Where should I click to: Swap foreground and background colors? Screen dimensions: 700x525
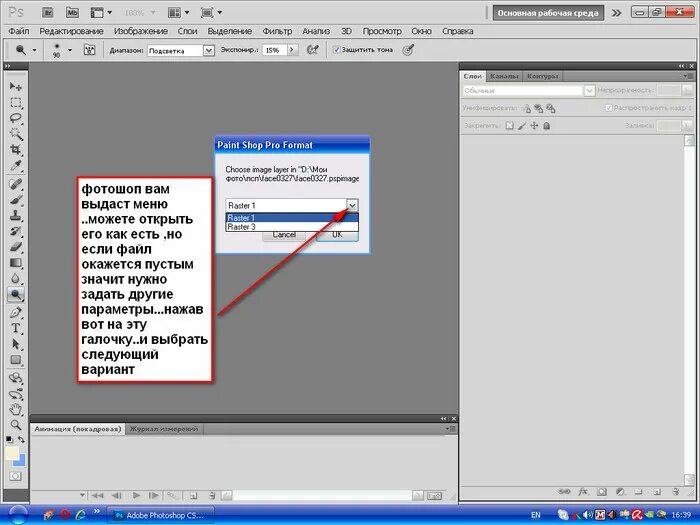(21, 440)
